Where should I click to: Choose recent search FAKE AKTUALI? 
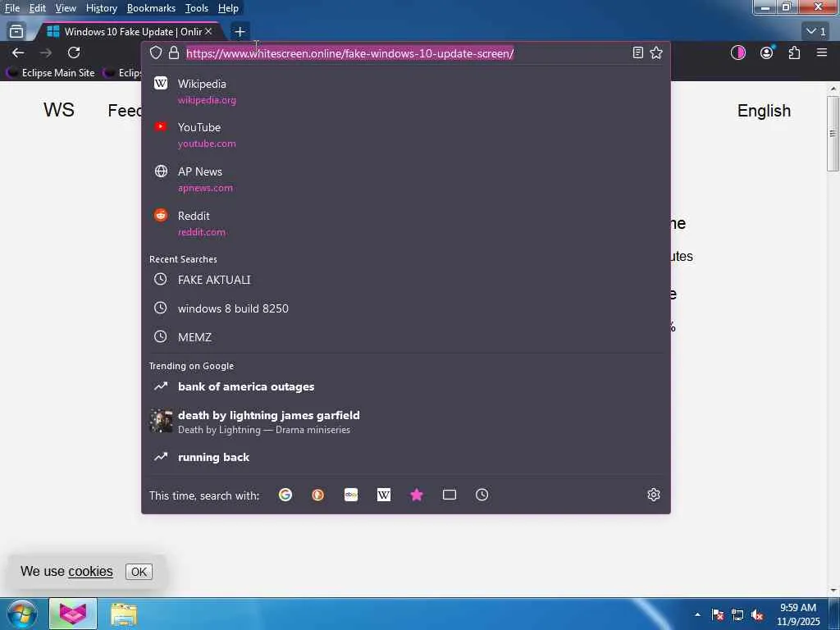click(x=405, y=280)
